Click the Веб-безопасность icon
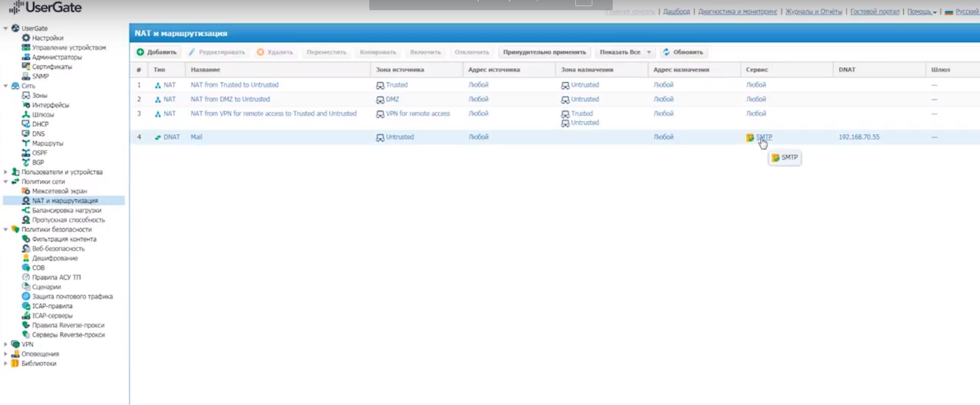This screenshot has width=980, height=405. [26, 249]
